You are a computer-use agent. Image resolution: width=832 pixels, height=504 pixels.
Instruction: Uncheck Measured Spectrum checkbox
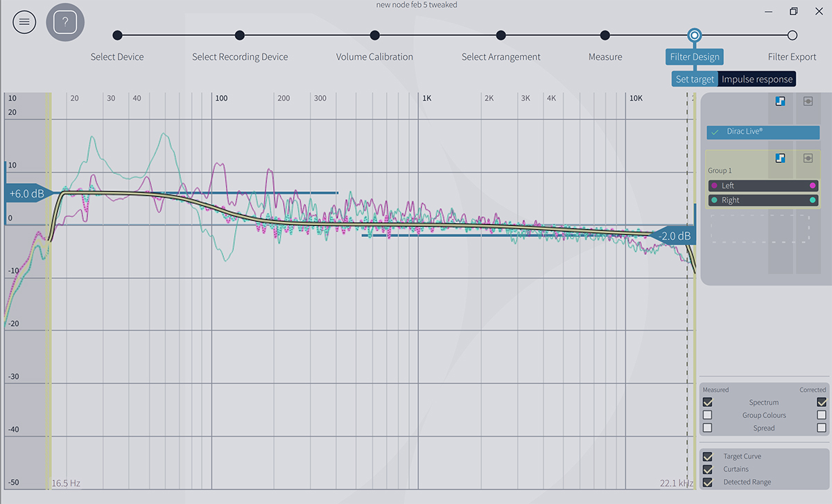point(707,402)
